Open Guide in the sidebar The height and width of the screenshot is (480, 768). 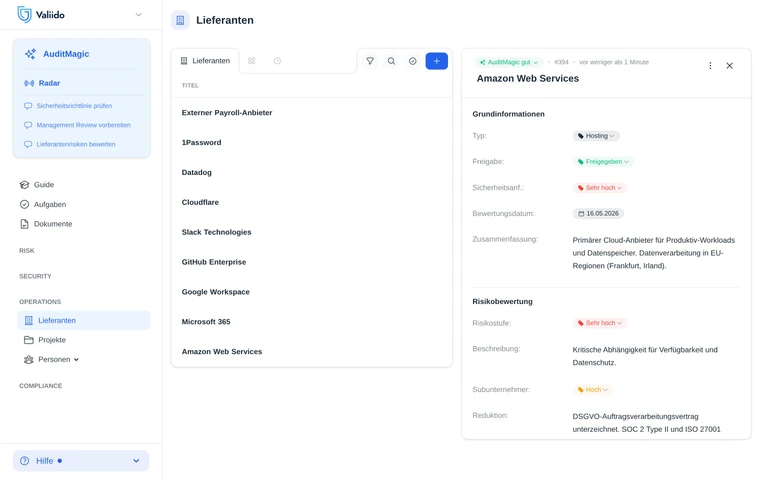coord(44,185)
